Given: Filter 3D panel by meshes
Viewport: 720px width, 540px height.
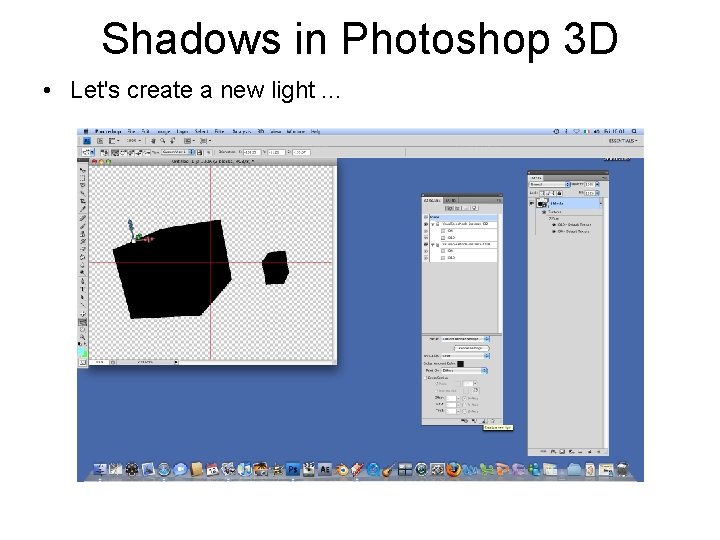Looking at the screenshot, I should (x=458, y=208).
